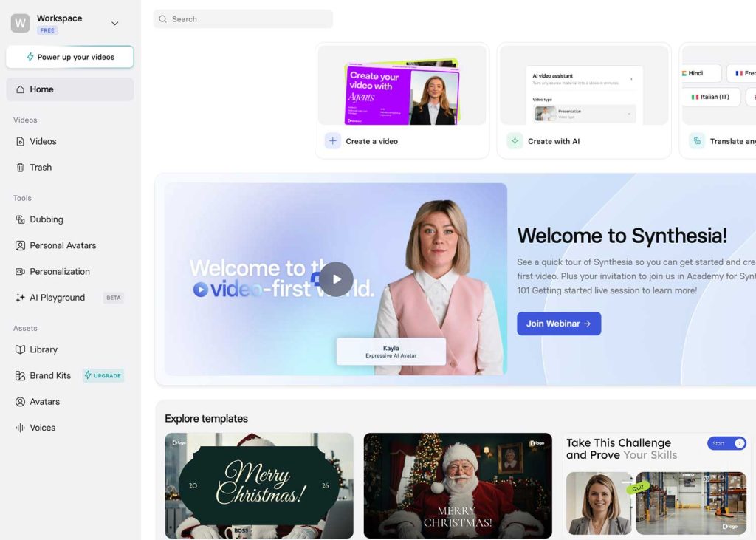The height and width of the screenshot is (540, 756).
Task: Open Brand Kits label
Action: click(50, 375)
